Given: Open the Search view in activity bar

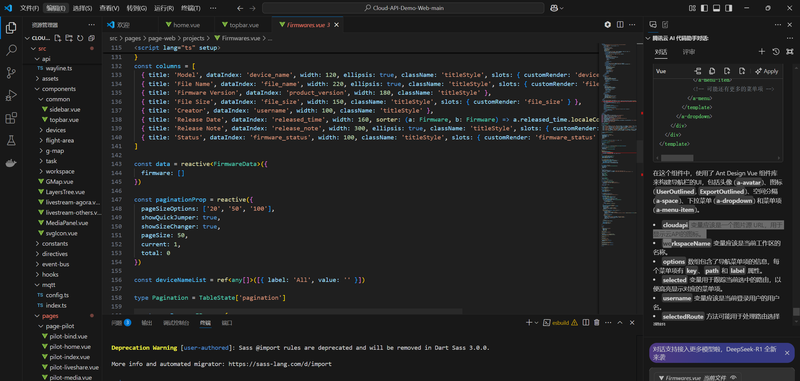Looking at the screenshot, I should click(11, 50).
